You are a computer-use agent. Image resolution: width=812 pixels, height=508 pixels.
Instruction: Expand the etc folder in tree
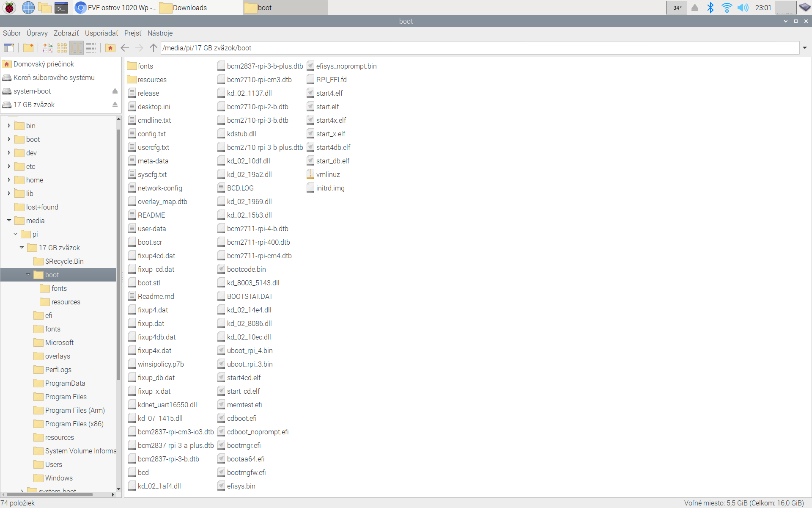(9, 166)
